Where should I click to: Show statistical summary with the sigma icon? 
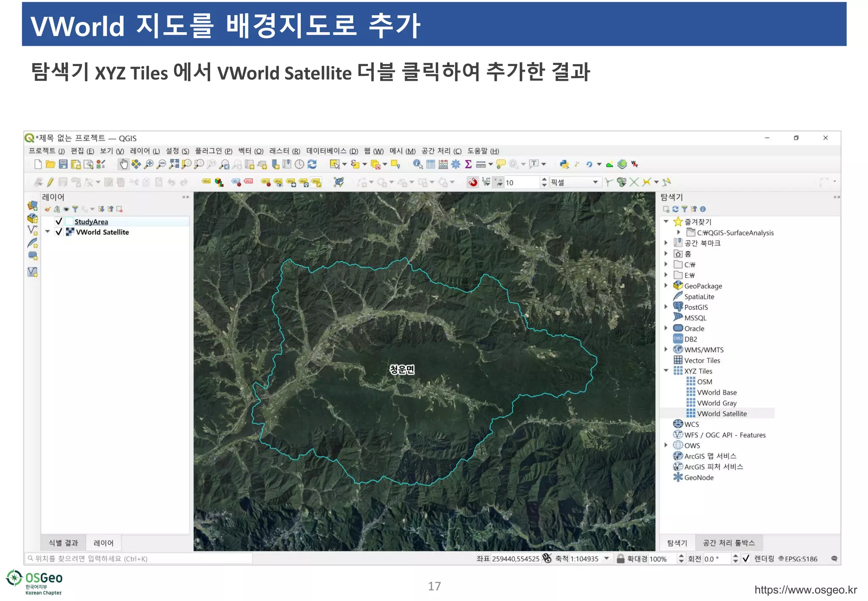click(468, 164)
